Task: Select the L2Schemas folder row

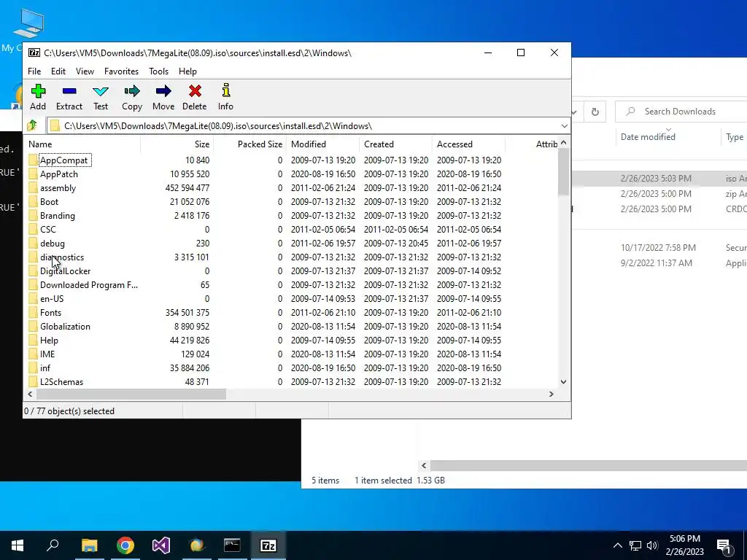Action: click(x=291, y=381)
